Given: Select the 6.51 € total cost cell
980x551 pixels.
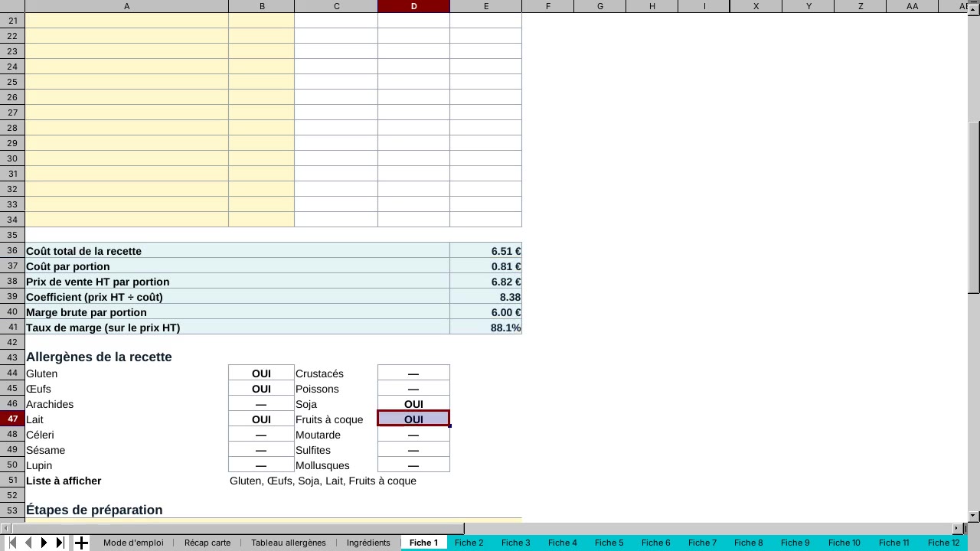Looking at the screenshot, I should tap(485, 251).
